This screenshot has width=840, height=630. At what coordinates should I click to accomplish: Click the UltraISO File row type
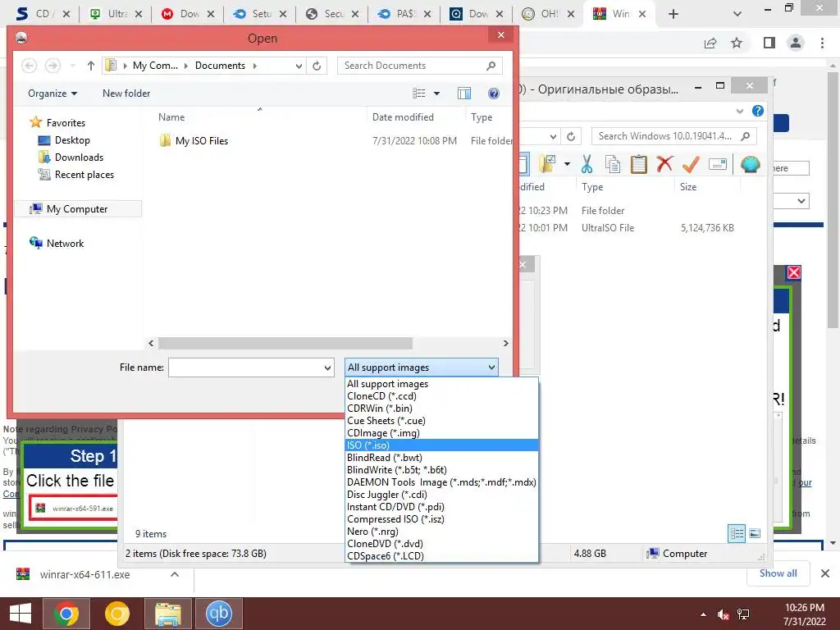tap(608, 228)
